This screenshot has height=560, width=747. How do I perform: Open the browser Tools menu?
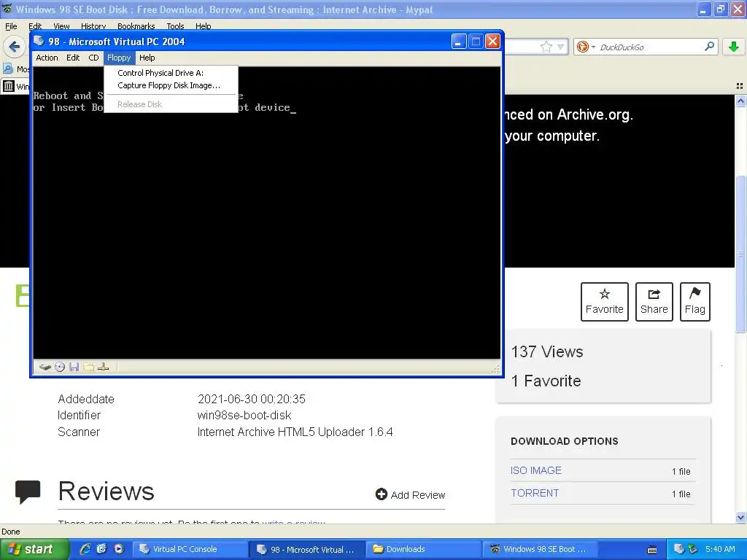pyautogui.click(x=175, y=26)
